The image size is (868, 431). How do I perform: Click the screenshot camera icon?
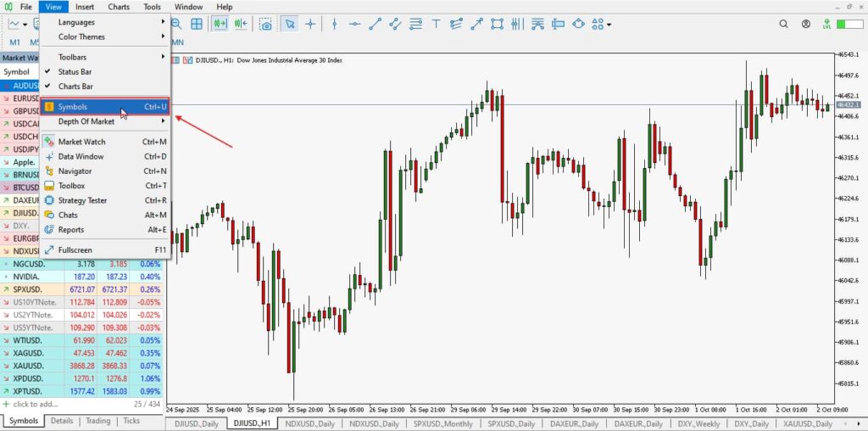pyautogui.click(x=266, y=25)
